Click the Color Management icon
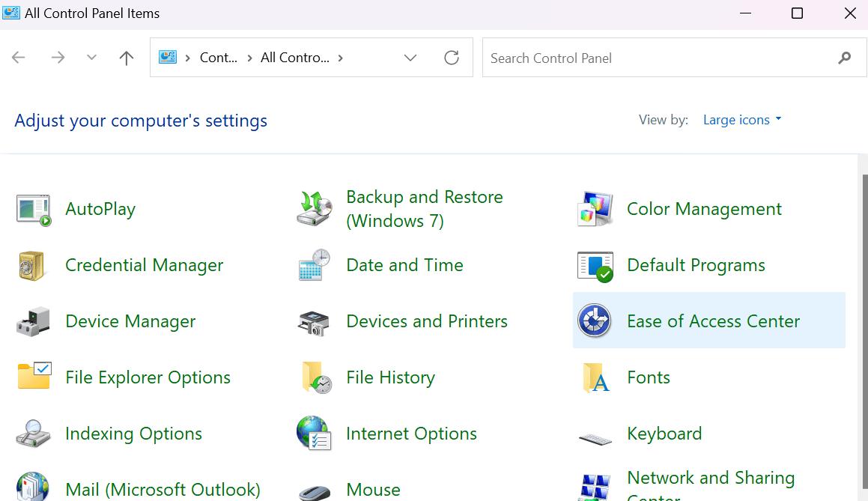The height and width of the screenshot is (501, 868). pos(595,210)
